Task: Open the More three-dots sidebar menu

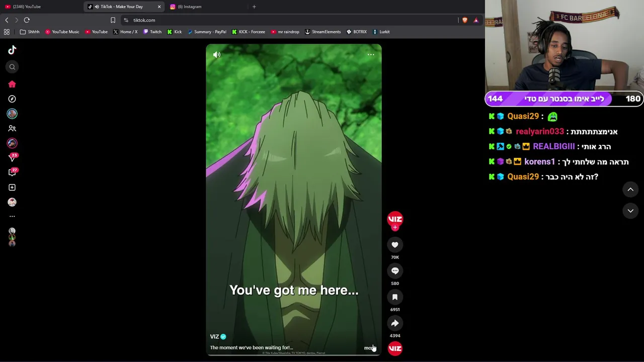Action: [x=12, y=216]
